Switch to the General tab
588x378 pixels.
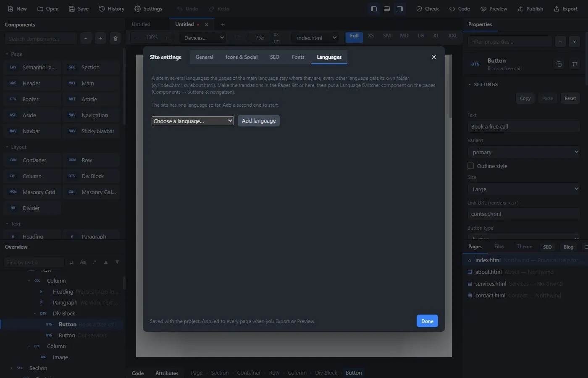coord(204,57)
